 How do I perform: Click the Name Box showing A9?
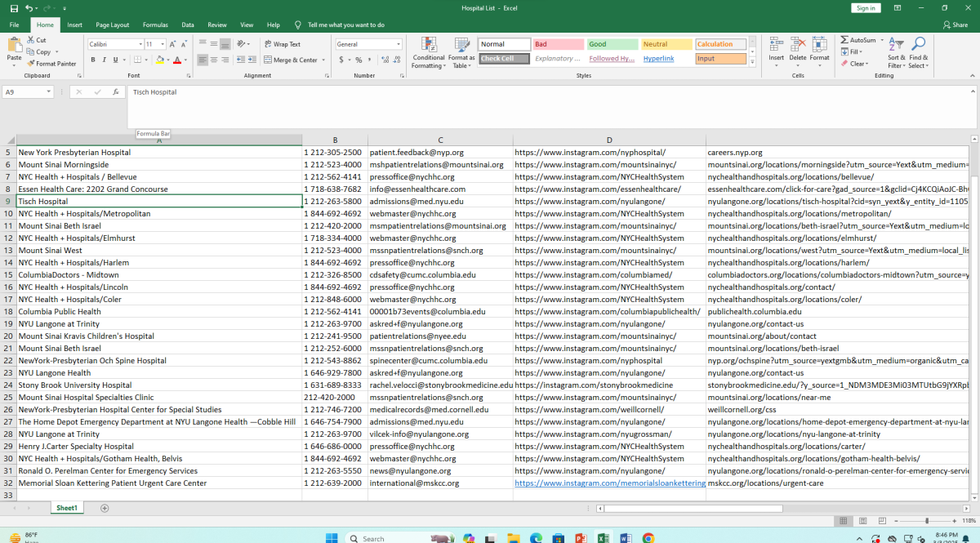click(28, 92)
